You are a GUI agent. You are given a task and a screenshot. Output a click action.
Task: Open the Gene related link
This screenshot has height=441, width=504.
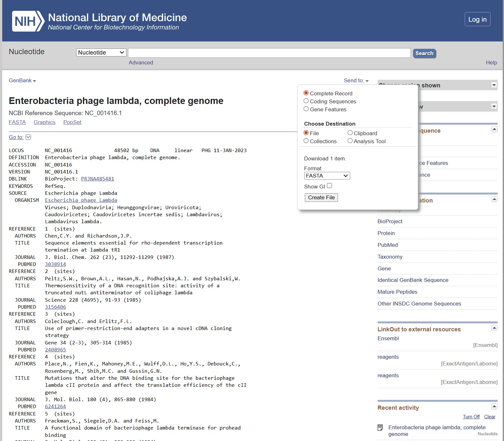384,268
